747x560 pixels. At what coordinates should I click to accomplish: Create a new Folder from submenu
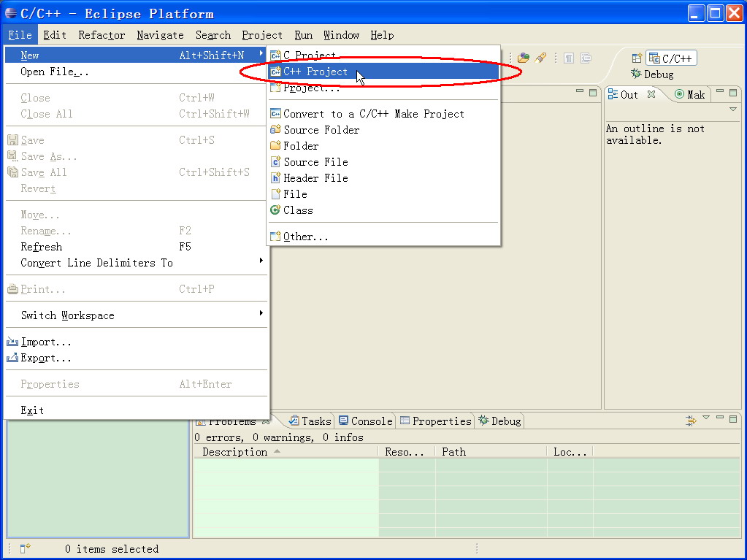tap(383, 146)
